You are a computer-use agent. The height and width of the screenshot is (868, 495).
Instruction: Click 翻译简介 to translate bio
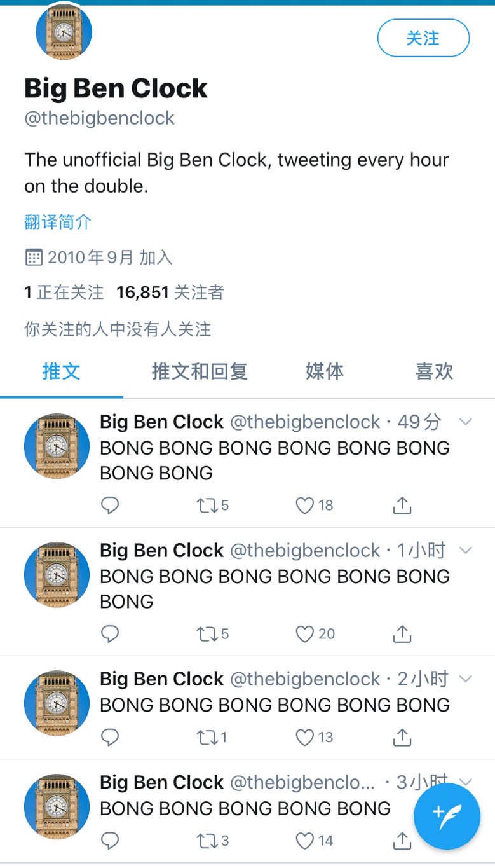[x=58, y=222]
